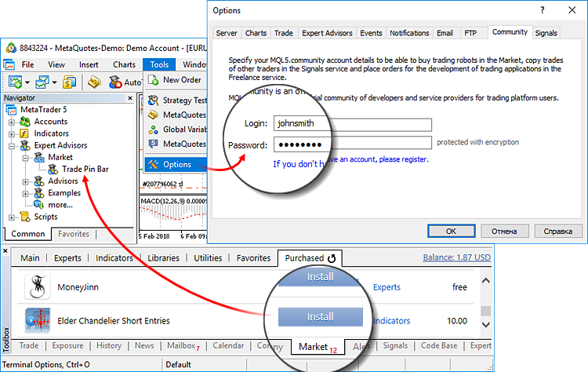Click the New Order menu icon
The height and width of the screenshot is (372, 588).
click(x=153, y=80)
